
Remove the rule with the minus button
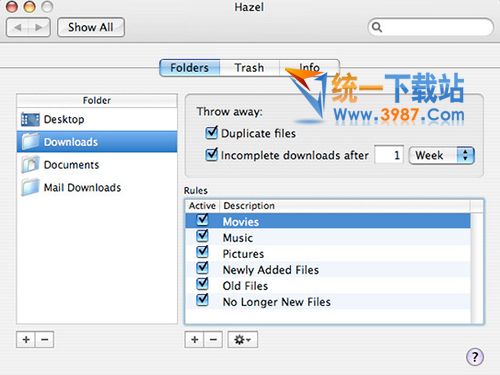[x=213, y=340]
